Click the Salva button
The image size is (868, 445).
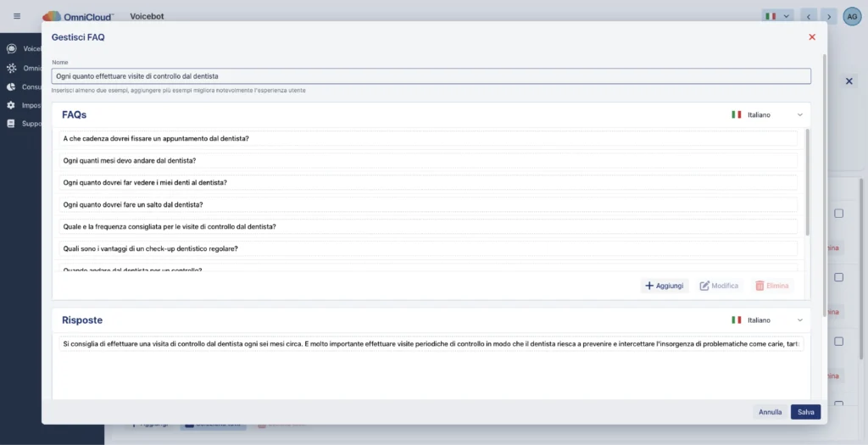click(805, 412)
